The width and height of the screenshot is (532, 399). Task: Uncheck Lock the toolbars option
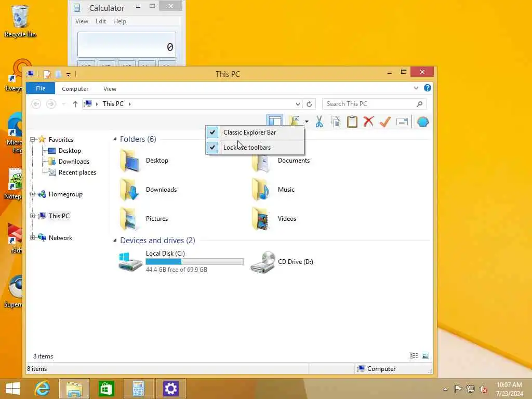(255, 147)
